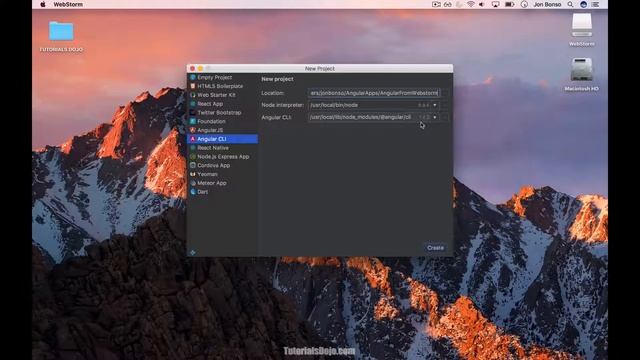Choose Web Starter Kit template

coord(222,95)
